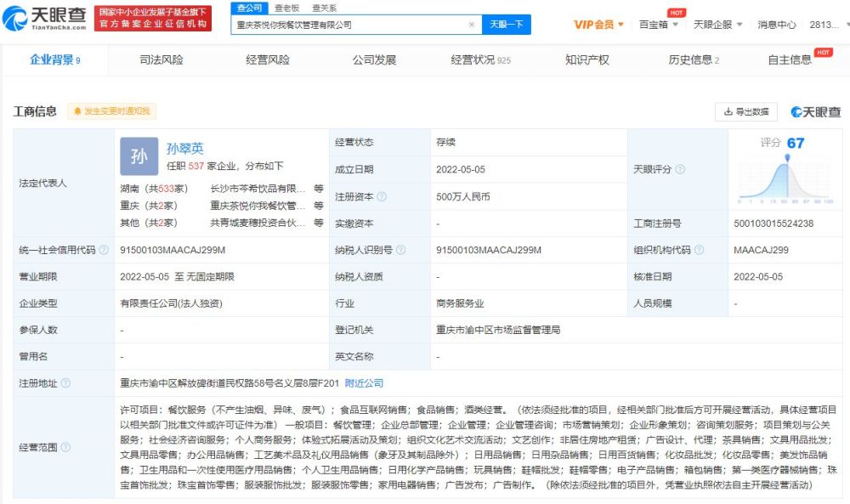The width and height of the screenshot is (850, 504).
Task: Click the help icon next to 天眼评分
Action: point(680,169)
